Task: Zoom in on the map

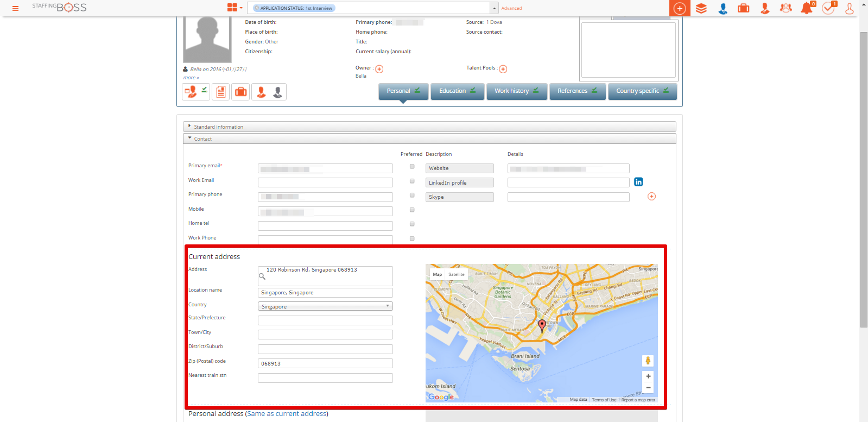Action: tap(648, 376)
